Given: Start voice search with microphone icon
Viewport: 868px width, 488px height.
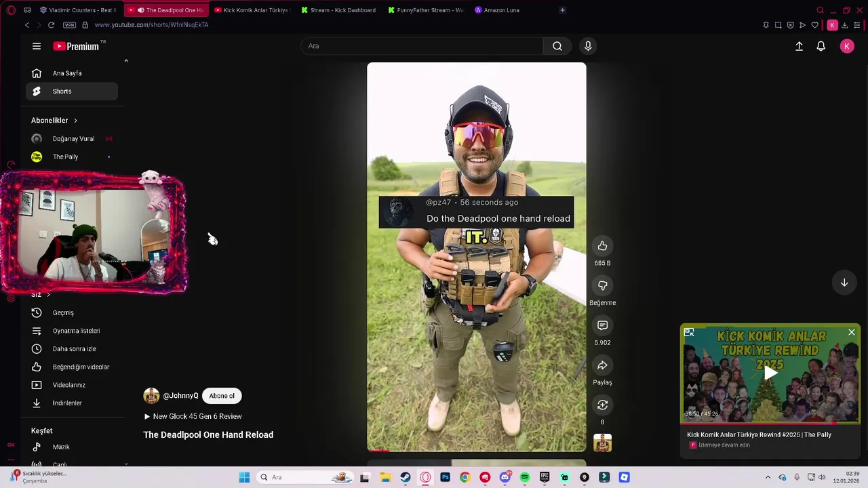Looking at the screenshot, I should [x=588, y=46].
